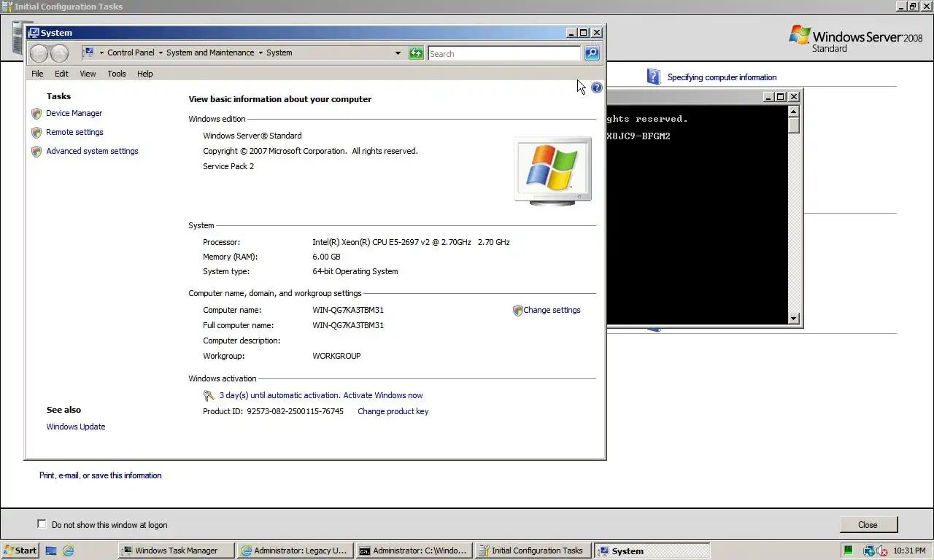934x560 pixels.
Task: Click the Activate Windows now link
Action: coord(383,395)
